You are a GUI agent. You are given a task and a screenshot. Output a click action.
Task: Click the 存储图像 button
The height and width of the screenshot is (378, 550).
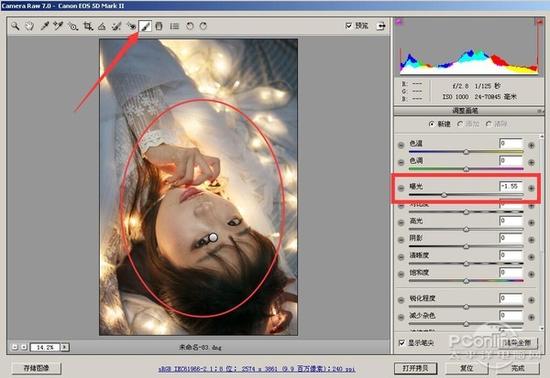[x=36, y=368]
